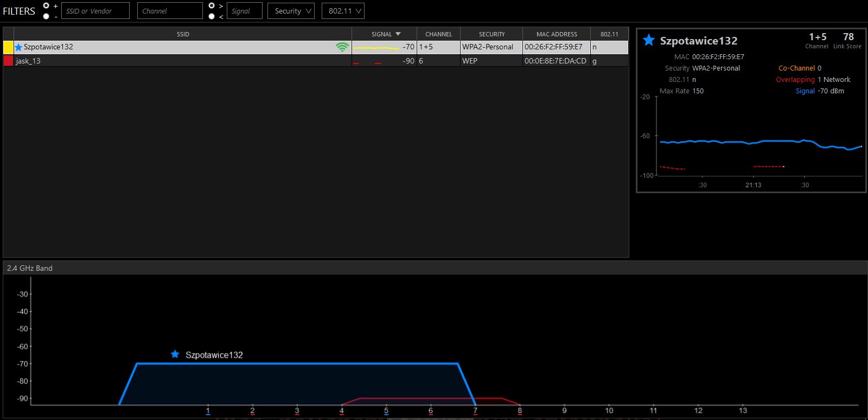Click channel 13 on the band axis
Viewport: 868px width, 420px height.
[x=743, y=411]
